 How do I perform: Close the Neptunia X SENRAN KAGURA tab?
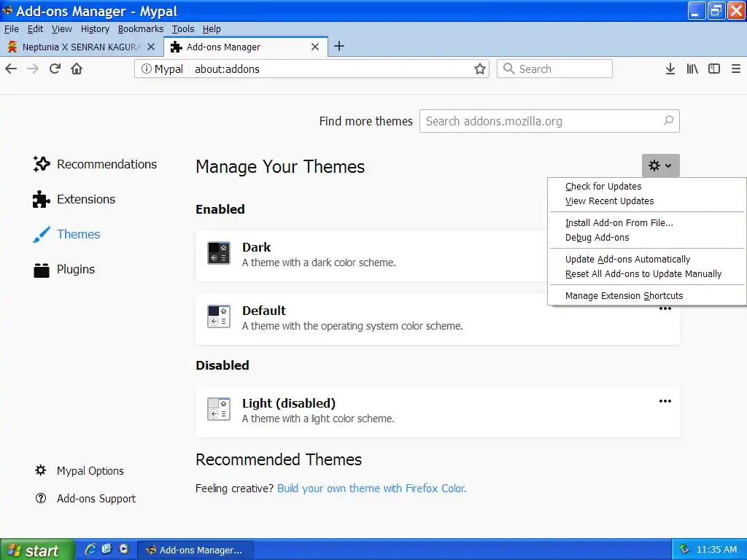151,47
